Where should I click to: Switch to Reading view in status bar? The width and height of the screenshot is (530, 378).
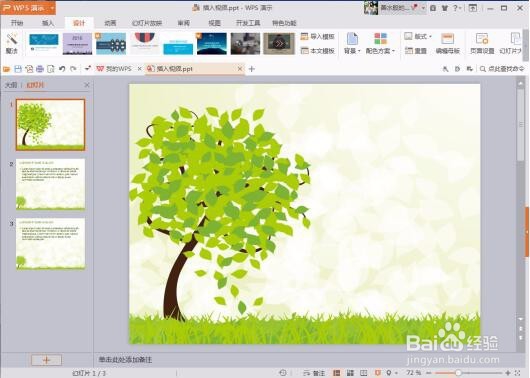[363, 373]
